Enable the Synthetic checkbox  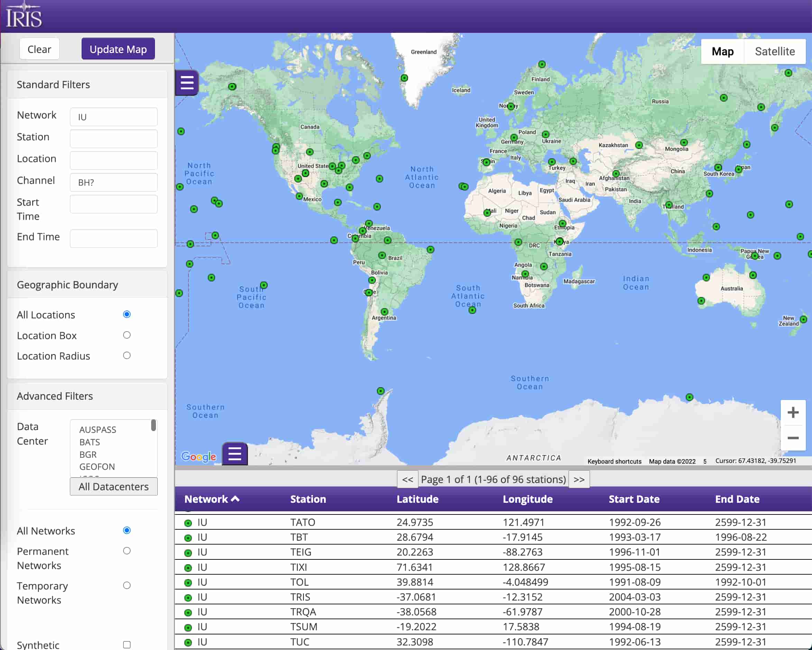127,645
